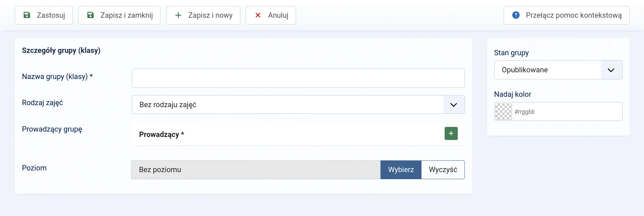Click the Wyczyść button for Poziom
This screenshot has height=216, width=644.
click(x=443, y=170)
